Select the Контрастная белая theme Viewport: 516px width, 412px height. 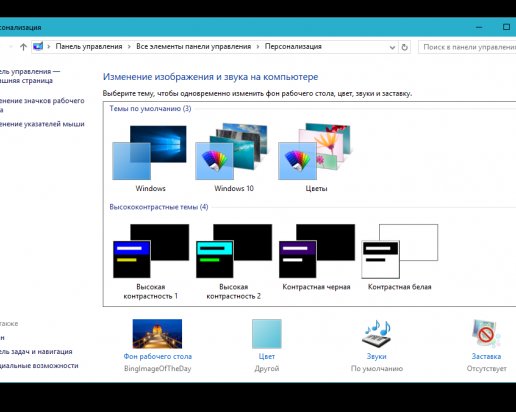pos(400,251)
